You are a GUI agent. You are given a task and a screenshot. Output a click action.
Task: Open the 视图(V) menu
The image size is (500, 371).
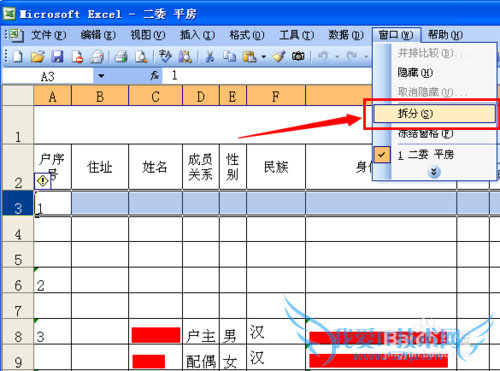click(x=148, y=35)
